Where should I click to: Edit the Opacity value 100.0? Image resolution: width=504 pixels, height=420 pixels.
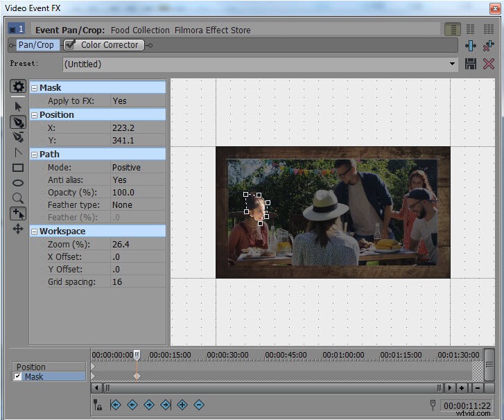(123, 192)
